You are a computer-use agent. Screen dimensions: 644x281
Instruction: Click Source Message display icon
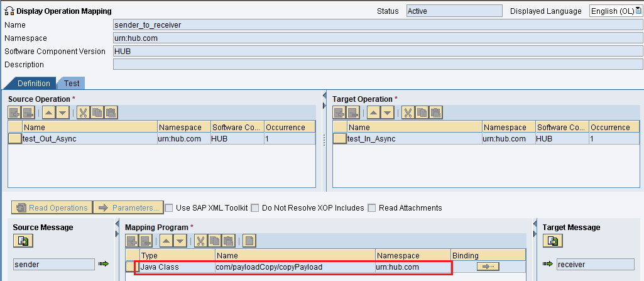click(x=23, y=241)
